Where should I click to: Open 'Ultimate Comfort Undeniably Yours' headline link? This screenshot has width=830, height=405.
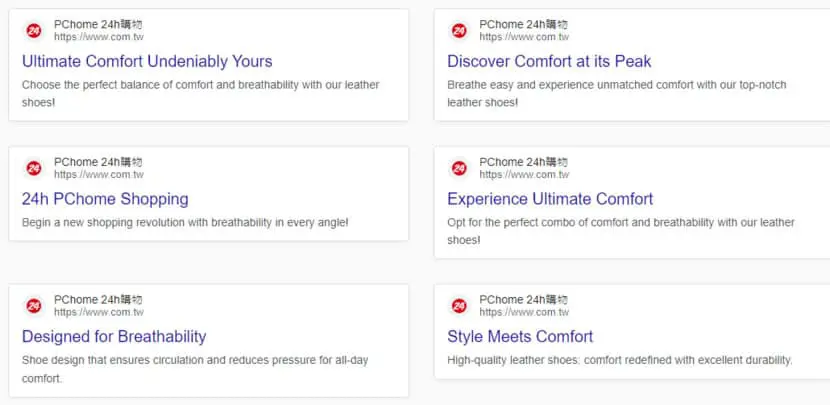pyautogui.click(x=147, y=61)
